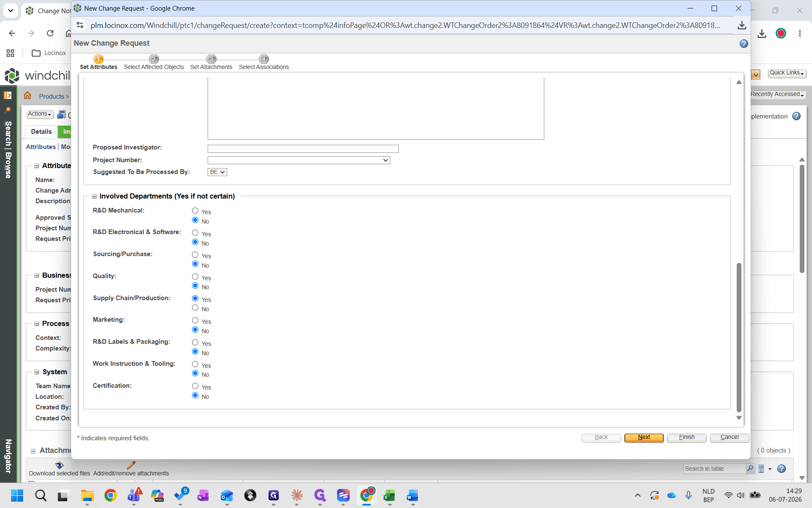Open the help icon in New Change Request
The image size is (812, 508).
click(x=743, y=44)
